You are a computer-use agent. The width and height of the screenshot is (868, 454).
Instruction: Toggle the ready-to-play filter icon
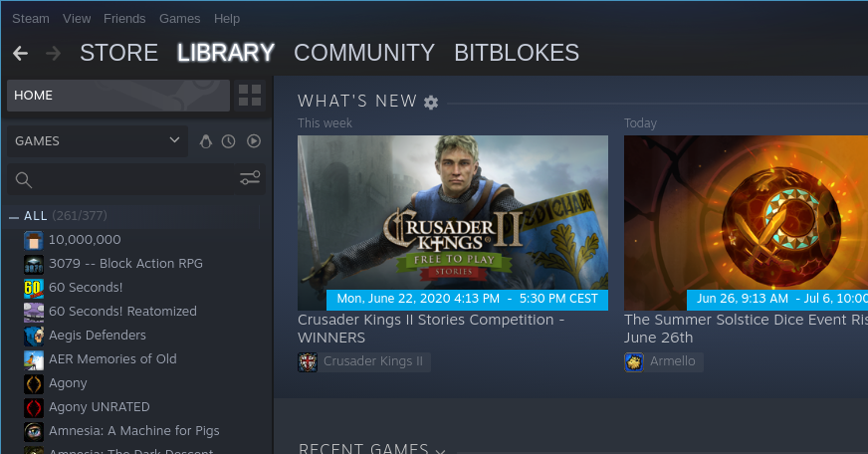tap(254, 141)
